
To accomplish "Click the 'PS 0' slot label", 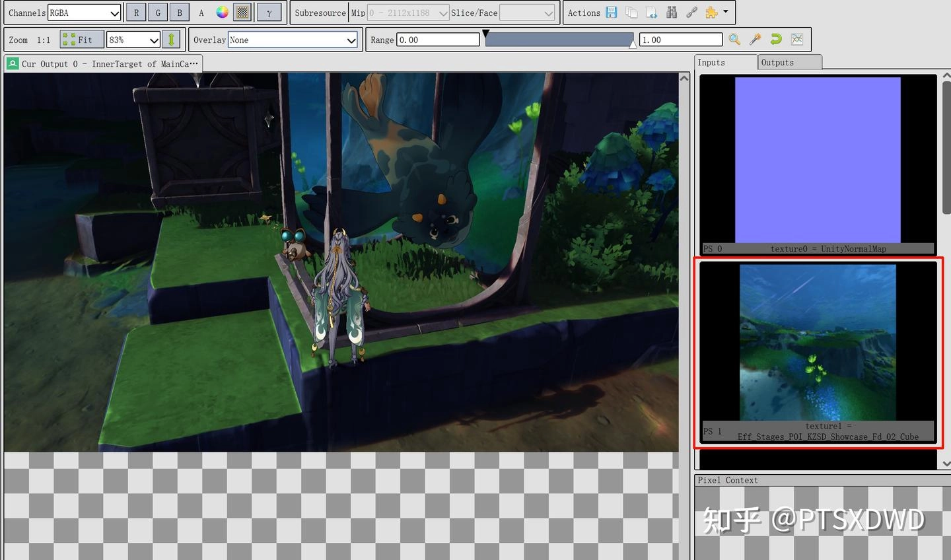I will [x=713, y=249].
